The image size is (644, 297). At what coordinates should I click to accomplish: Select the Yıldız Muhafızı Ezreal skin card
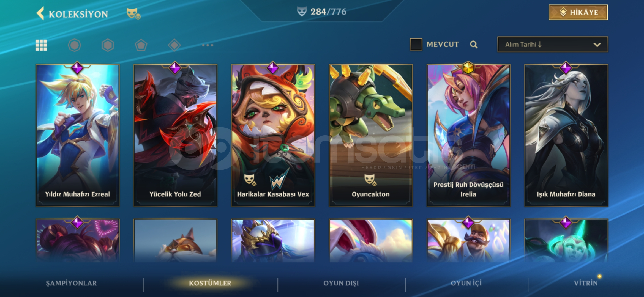coord(78,135)
